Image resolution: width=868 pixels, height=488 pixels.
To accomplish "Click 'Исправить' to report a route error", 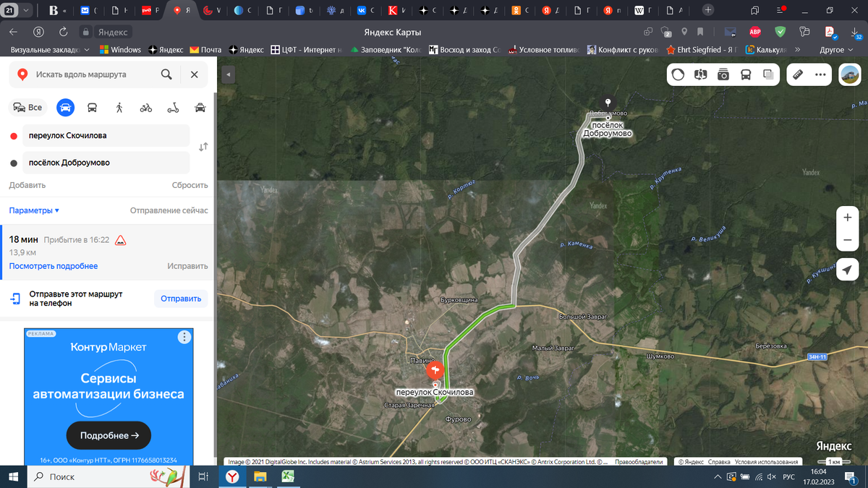I will coord(188,266).
